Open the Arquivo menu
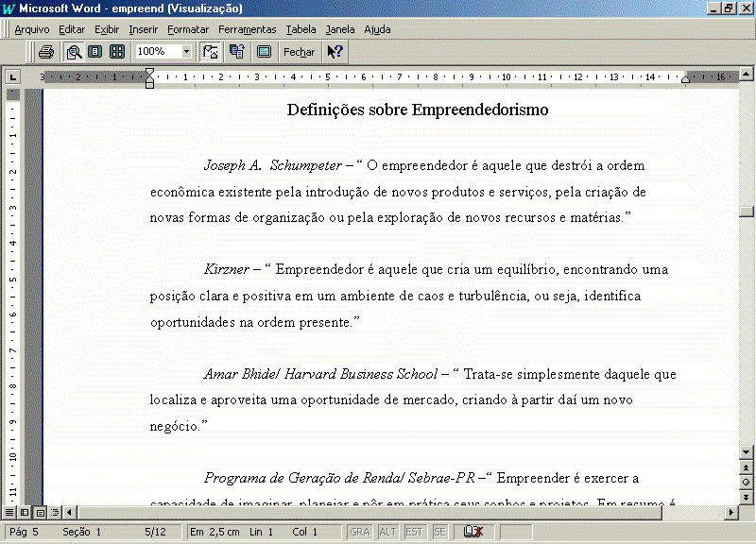This screenshot has height=544, width=756. [32, 29]
